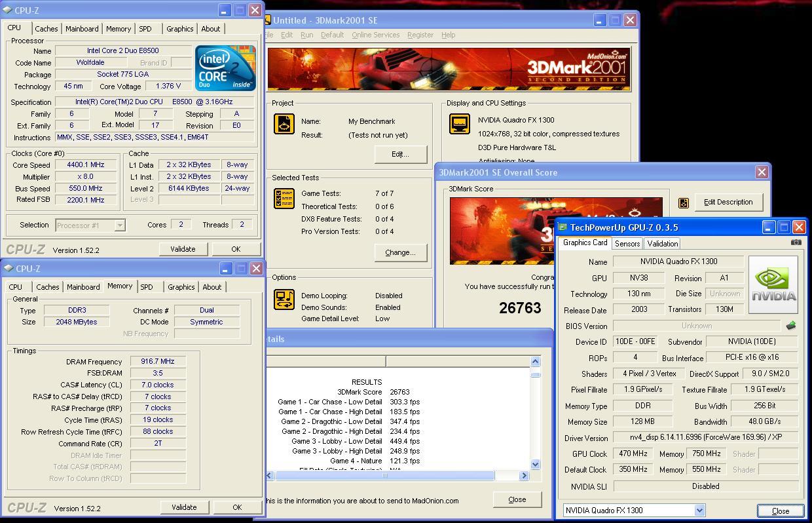Click the Change... button under Selected Tests
The width and height of the screenshot is (812, 523).
click(x=401, y=252)
